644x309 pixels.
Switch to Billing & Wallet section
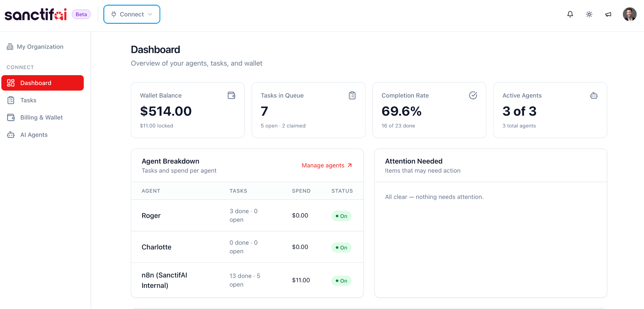41,117
